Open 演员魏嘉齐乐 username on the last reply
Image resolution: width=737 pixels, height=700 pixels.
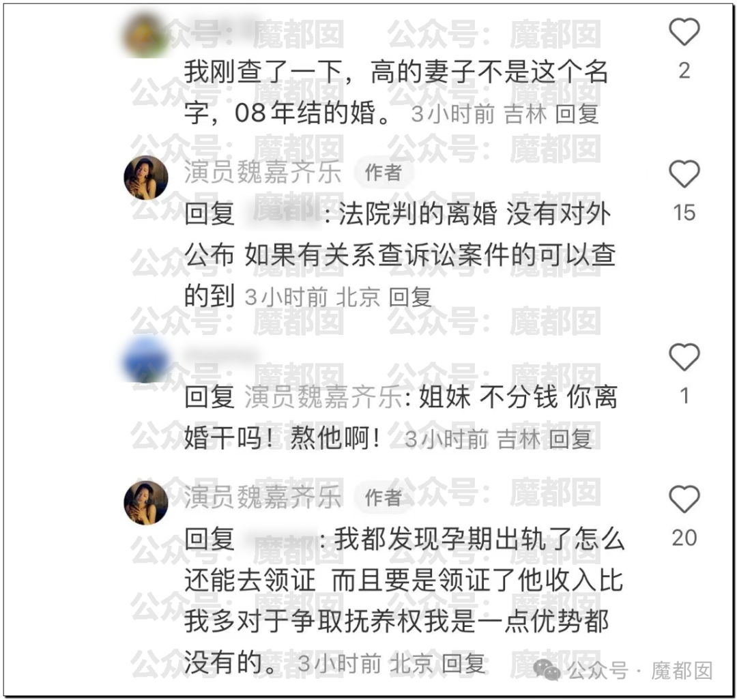[262, 497]
